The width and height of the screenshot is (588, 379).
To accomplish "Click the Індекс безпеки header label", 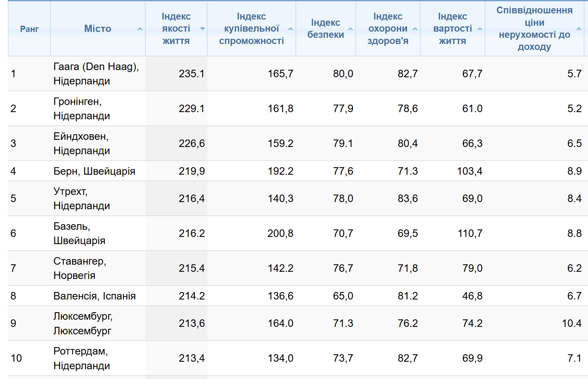I will click(x=325, y=29).
